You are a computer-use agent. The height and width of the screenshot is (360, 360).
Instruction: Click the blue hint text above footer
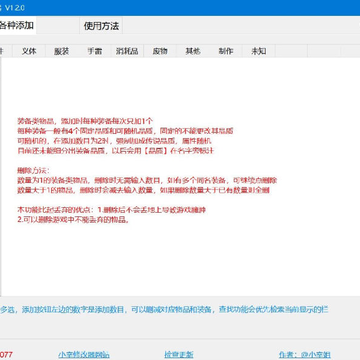click(x=164, y=309)
